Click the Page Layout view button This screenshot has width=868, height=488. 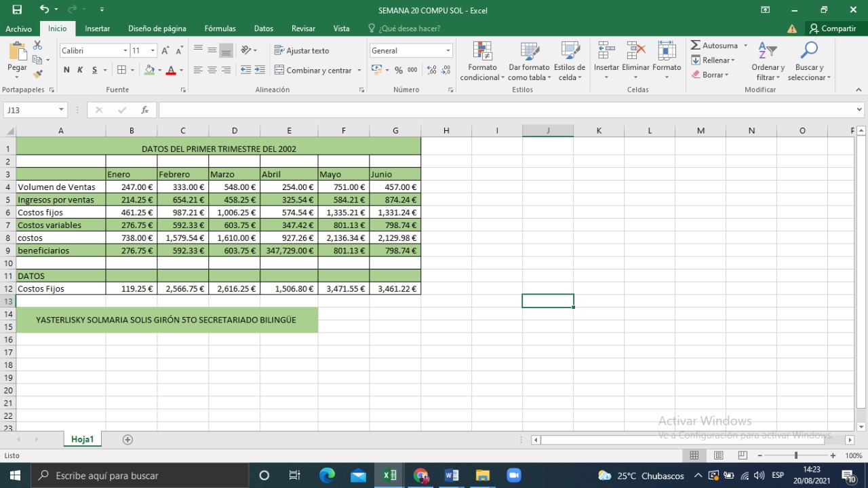719,455
